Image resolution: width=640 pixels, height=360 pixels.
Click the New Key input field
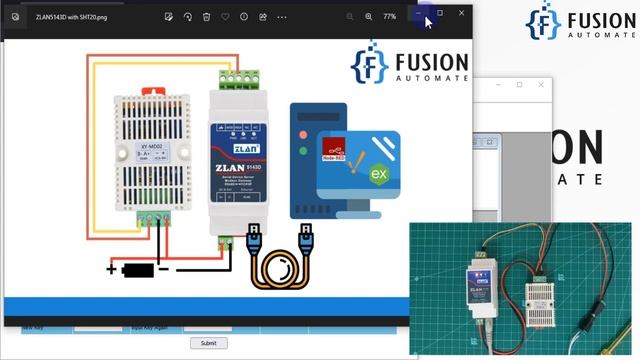pos(98,329)
